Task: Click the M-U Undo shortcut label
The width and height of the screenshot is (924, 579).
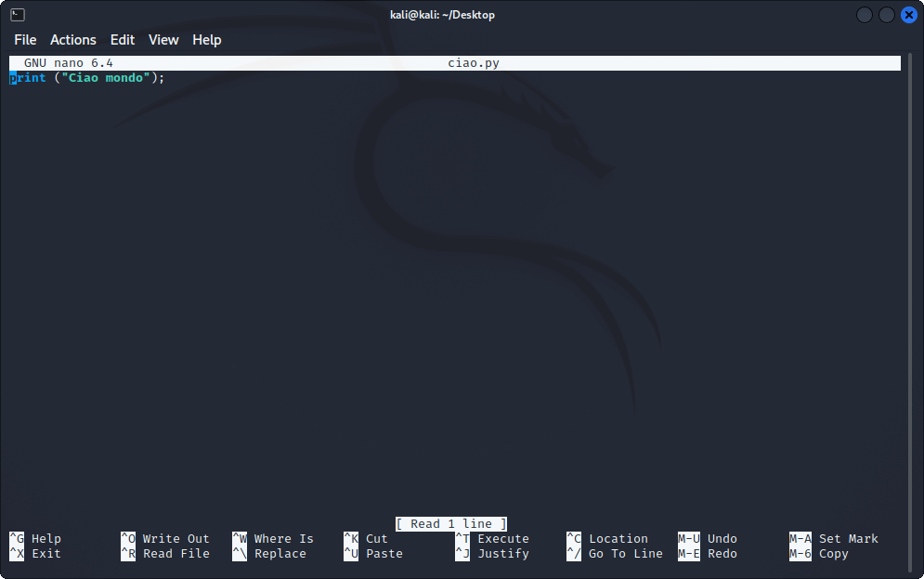Action: pyautogui.click(x=708, y=539)
